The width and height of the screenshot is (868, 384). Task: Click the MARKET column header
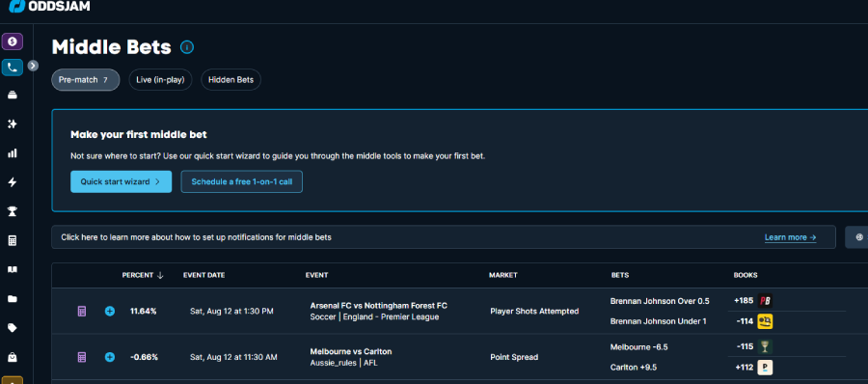coord(503,275)
